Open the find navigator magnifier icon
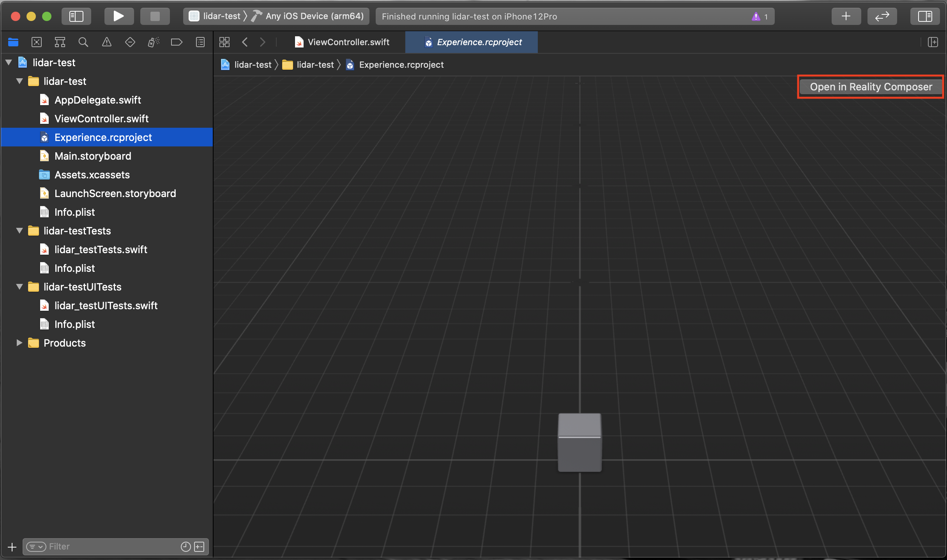Viewport: 947px width, 560px height. 83,42
